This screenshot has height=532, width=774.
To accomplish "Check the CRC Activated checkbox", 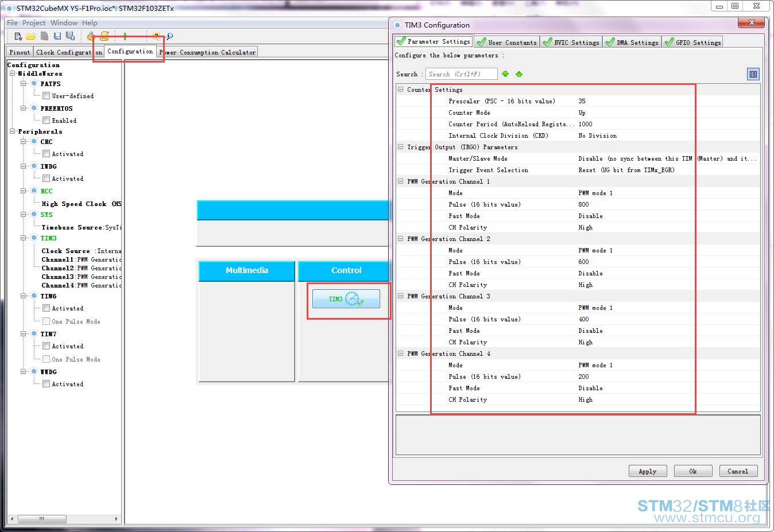I will 46,154.
